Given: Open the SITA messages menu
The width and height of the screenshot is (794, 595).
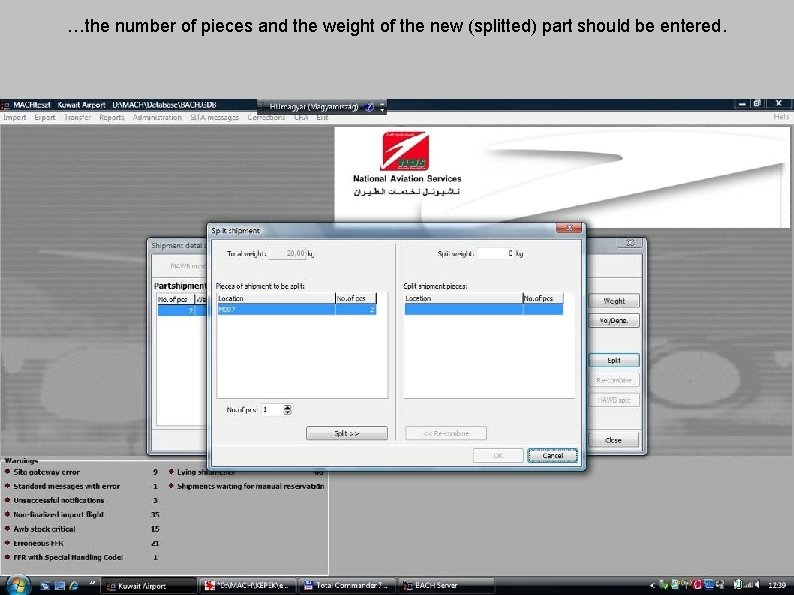Looking at the screenshot, I should [214, 117].
